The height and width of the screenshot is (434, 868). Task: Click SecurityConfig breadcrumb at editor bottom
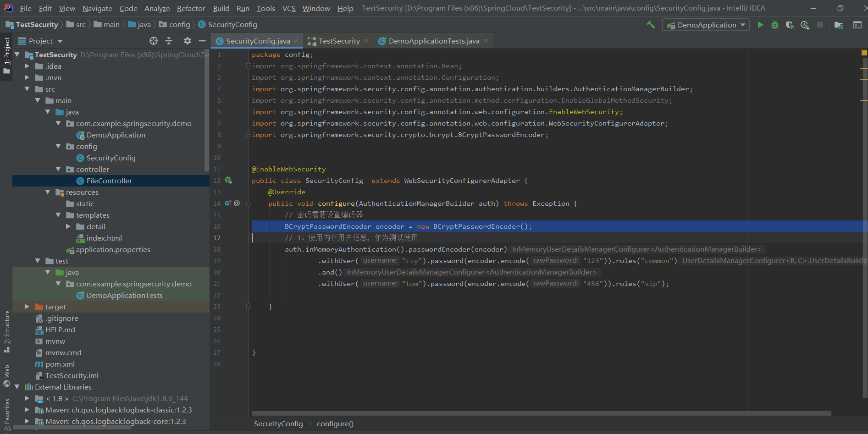click(278, 423)
